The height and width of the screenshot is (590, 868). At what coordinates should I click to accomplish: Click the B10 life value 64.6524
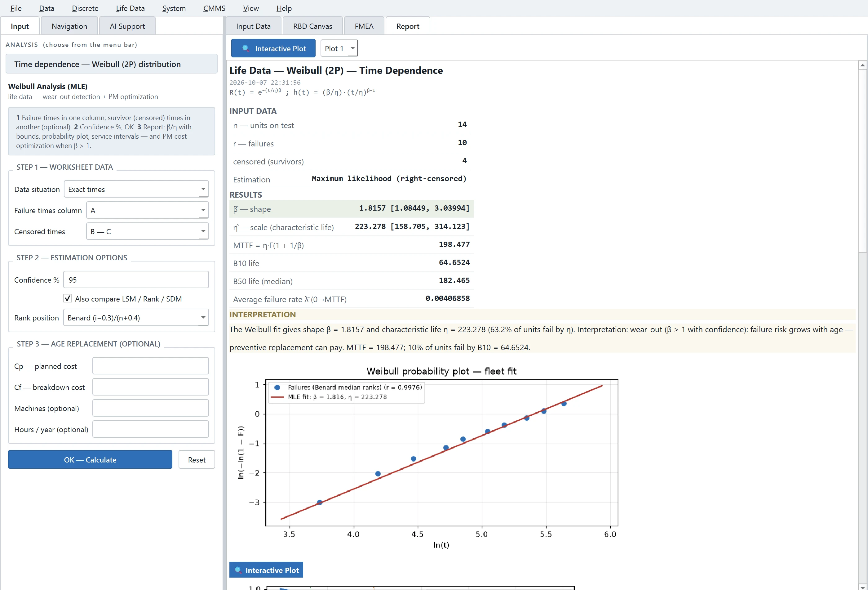(454, 262)
